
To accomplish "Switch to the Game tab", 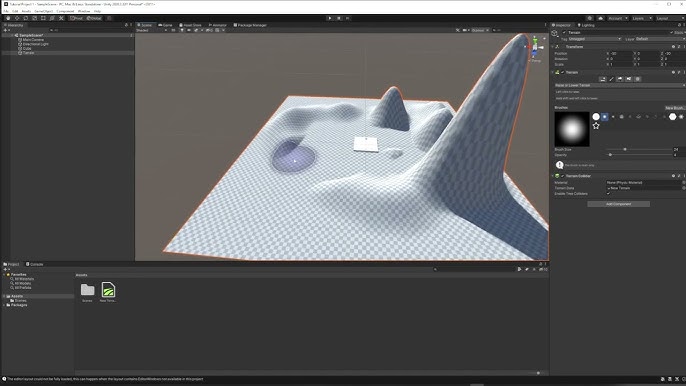I will click(x=165, y=25).
